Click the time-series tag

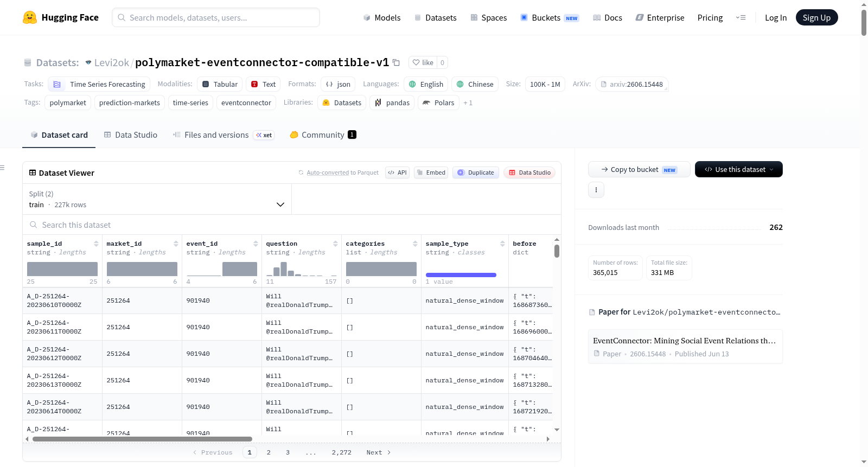(190, 103)
